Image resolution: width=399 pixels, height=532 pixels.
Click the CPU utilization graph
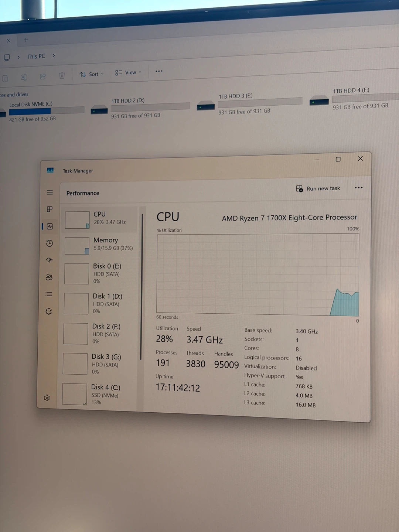click(258, 274)
